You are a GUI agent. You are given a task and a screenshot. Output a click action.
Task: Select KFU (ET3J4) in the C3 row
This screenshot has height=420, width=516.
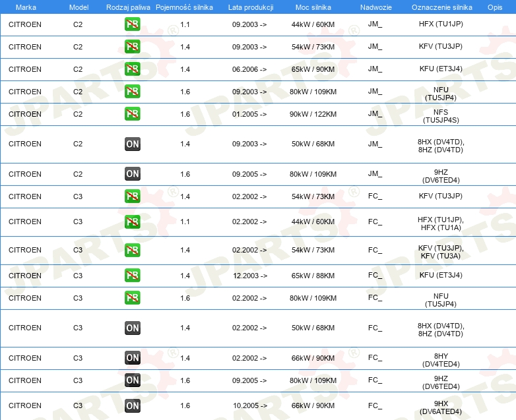[x=441, y=275]
